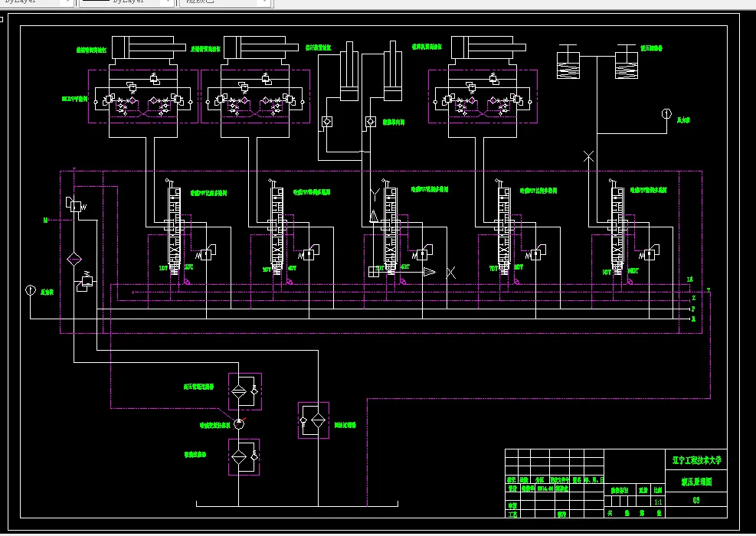756x536 pixels.
Task: Select the suction filter box below the pump
Action: 244,457
